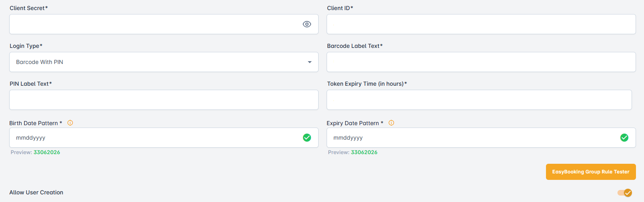The image size is (644, 202).
Task: Click green checkmark in Birth Date Pattern field
Action: (307, 138)
